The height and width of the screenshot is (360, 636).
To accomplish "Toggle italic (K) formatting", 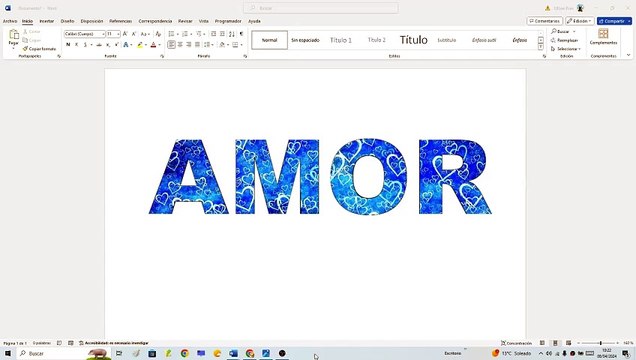I will point(76,45).
